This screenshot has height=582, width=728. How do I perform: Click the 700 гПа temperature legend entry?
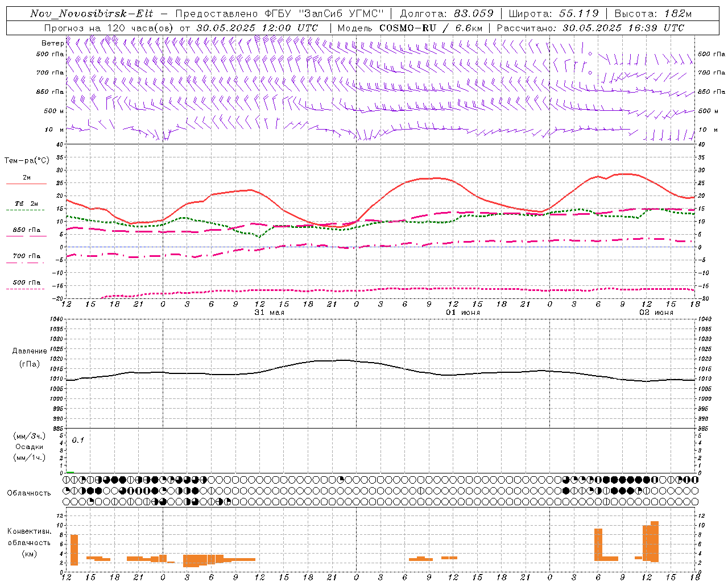(26, 256)
